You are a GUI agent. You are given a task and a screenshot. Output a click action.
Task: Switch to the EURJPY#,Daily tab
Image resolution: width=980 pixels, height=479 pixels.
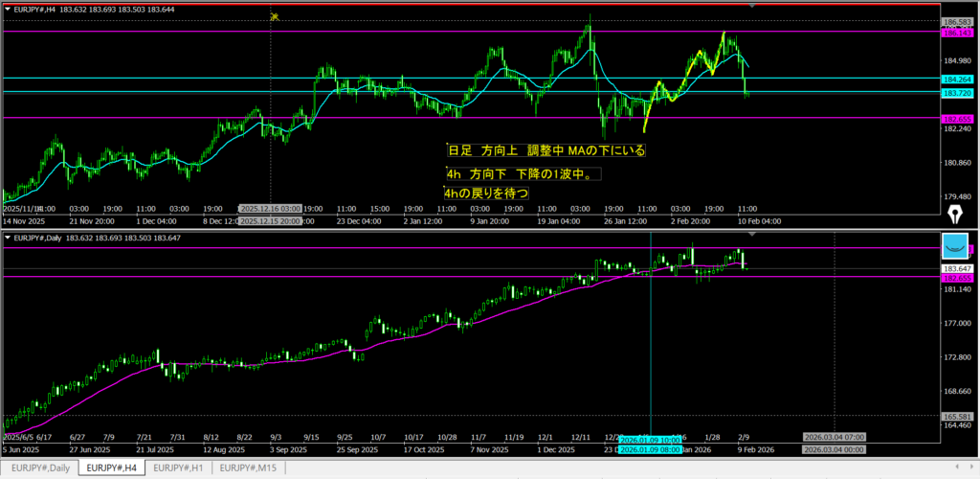pos(38,468)
